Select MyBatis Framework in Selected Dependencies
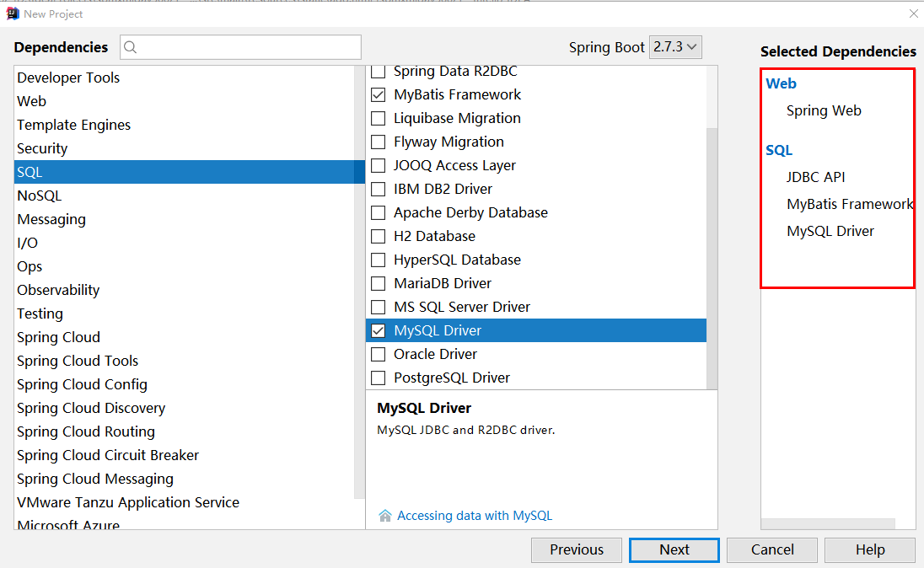 click(850, 205)
